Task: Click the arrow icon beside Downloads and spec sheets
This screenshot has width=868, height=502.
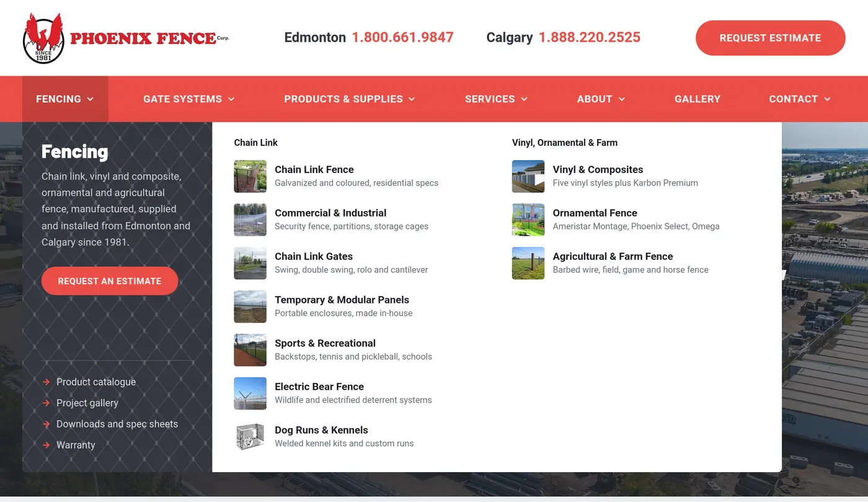Action: 46,424
